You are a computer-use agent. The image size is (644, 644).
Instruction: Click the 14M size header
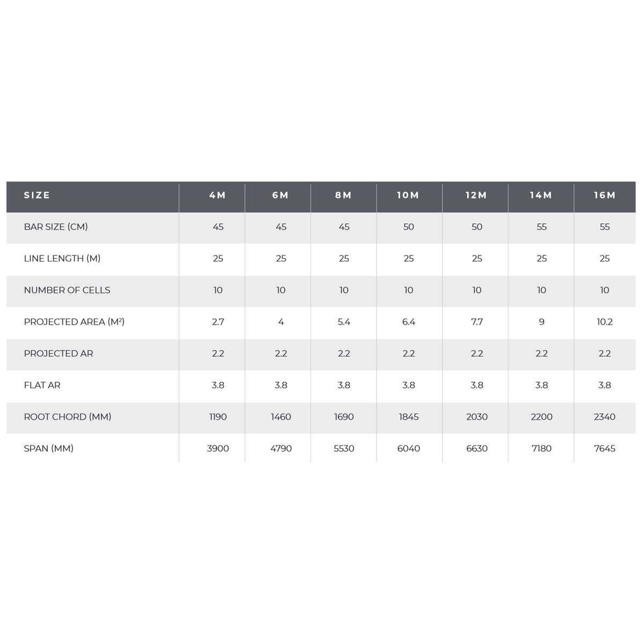click(541, 195)
